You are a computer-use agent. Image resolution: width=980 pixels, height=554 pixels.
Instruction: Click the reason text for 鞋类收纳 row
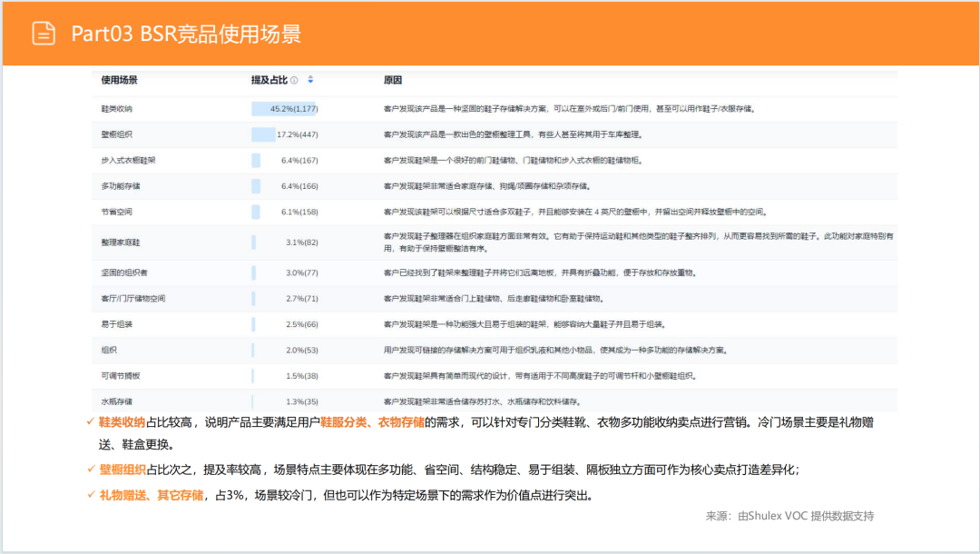click(570, 109)
